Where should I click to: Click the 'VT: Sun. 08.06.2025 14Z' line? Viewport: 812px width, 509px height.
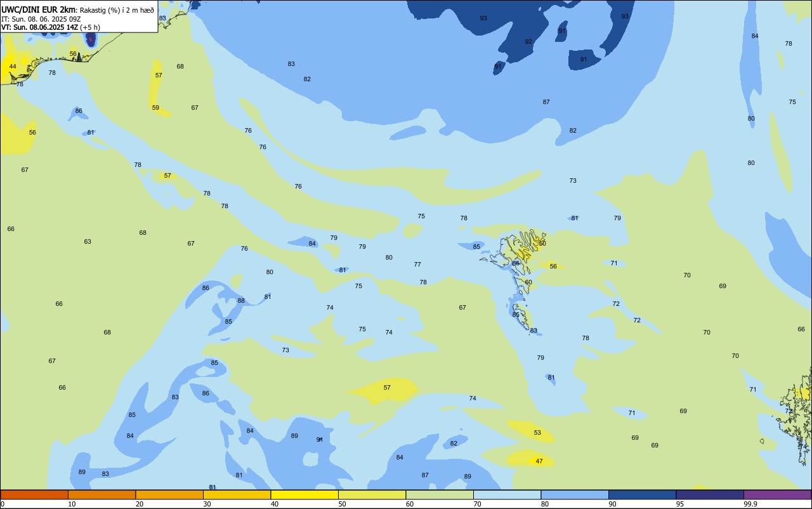(x=39, y=27)
